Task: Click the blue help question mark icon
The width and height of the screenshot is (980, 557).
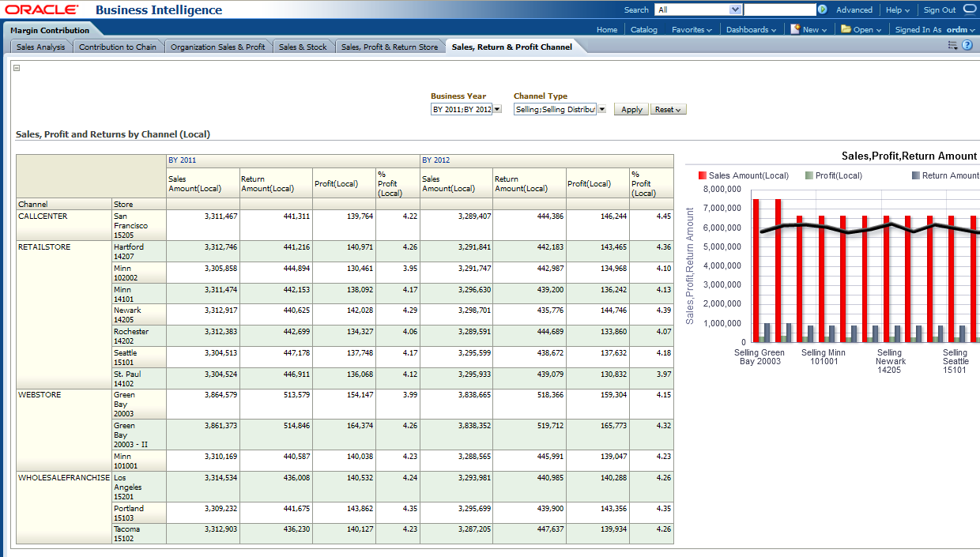Action: click(x=967, y=46)
